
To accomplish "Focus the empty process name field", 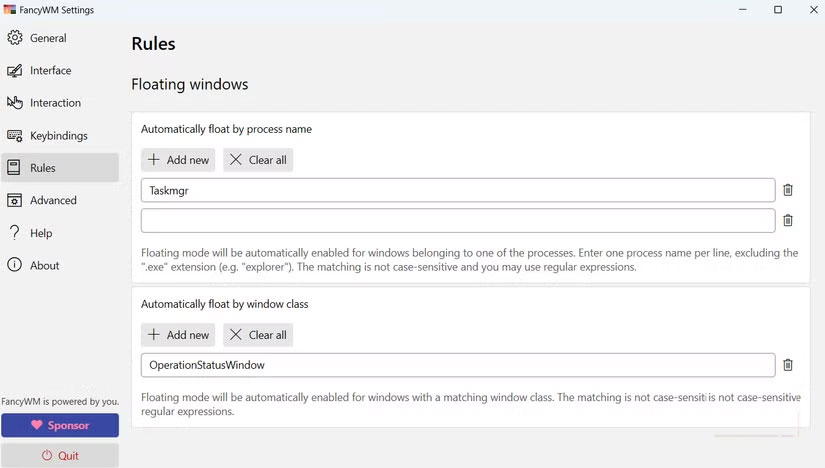I will [457, 220].
